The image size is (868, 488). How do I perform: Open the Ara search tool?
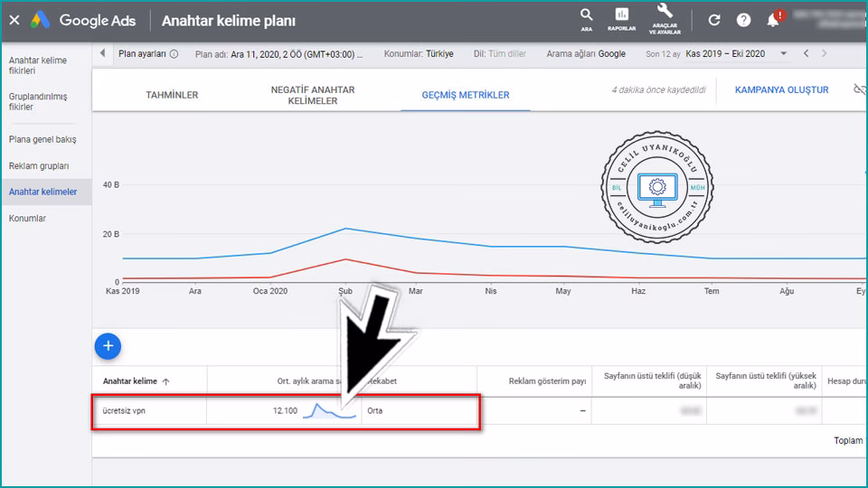(x=587, y=19)
